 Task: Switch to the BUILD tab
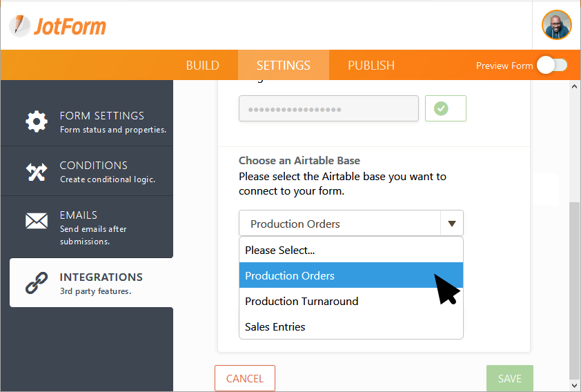click(x=203, y=66)
